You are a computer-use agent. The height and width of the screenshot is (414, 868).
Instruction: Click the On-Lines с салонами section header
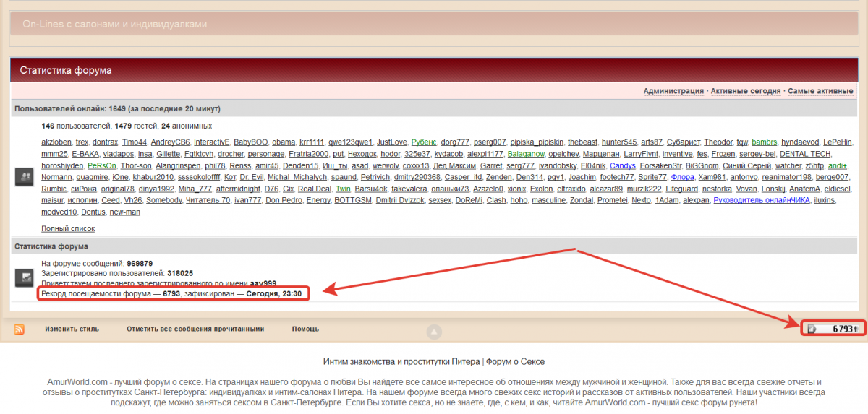(433, 24)
